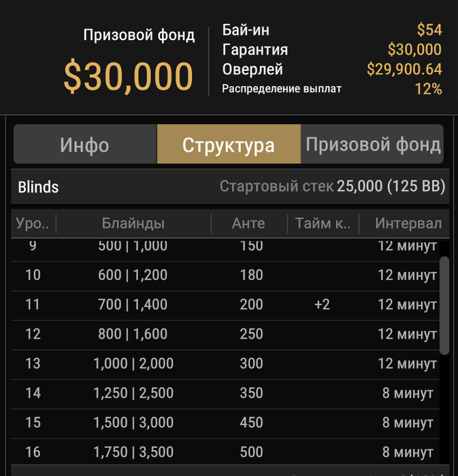Select level 11 row 700 | 1,400
Image resolution: width=458 pixels, height=476 pixels.
pyautogui.click(x=225, y=305)
